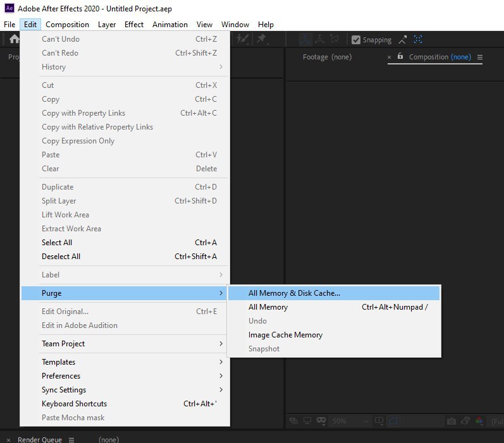The width and height of the screenshot is (504, 443).
Task: Click the Copy with Property Links entry
Action: pos(125,113)
